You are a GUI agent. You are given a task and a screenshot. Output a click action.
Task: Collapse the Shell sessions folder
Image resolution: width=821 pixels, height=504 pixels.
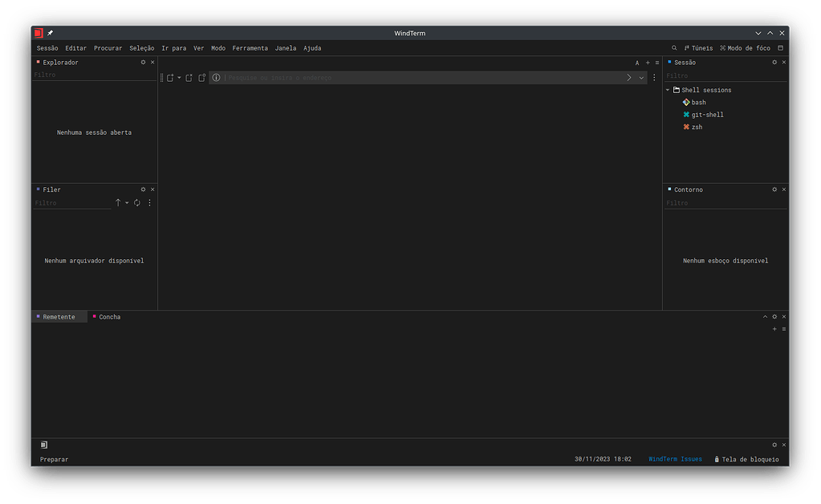(x=668, y=90)
